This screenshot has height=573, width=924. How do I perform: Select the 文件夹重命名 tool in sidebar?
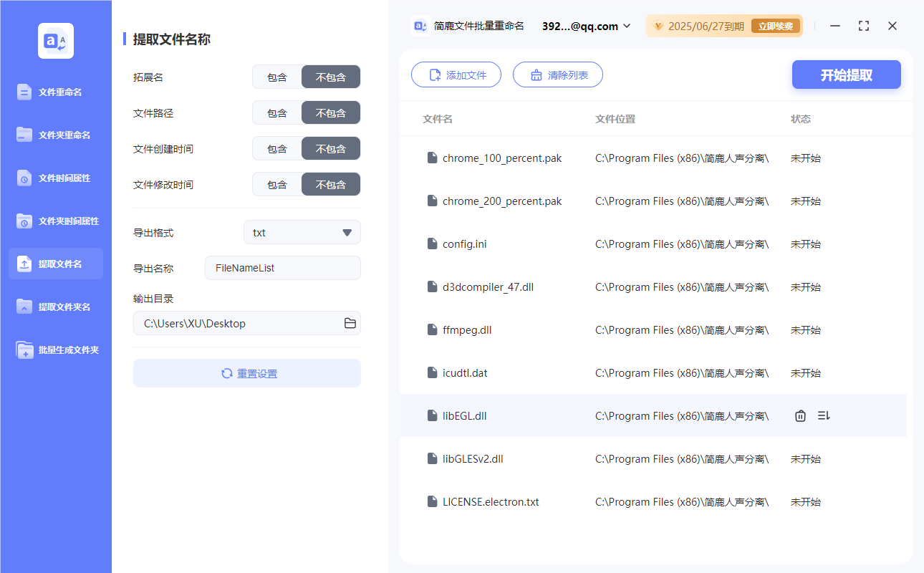[55, 135]
